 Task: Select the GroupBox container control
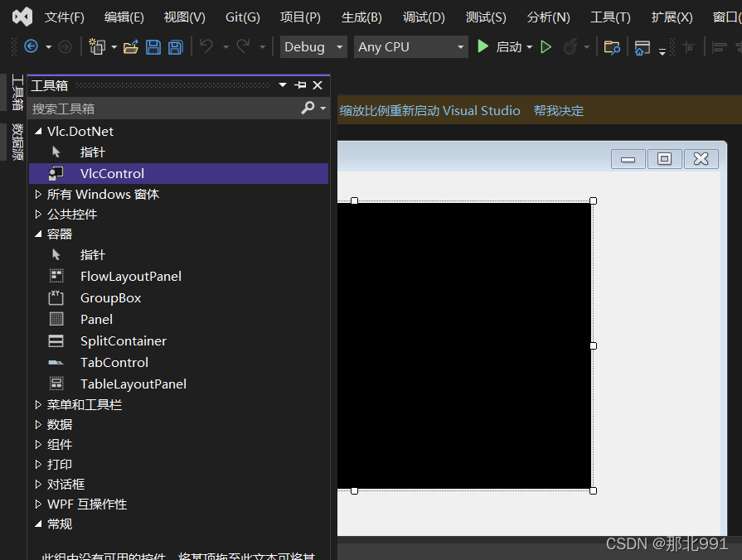[110, 297]
